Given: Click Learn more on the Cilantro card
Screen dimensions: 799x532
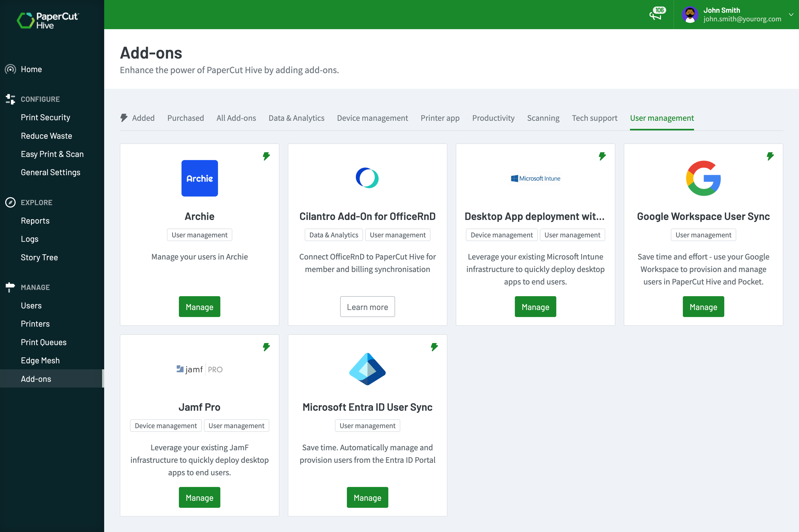Looking at the screenshot, I should pos(367,306).
